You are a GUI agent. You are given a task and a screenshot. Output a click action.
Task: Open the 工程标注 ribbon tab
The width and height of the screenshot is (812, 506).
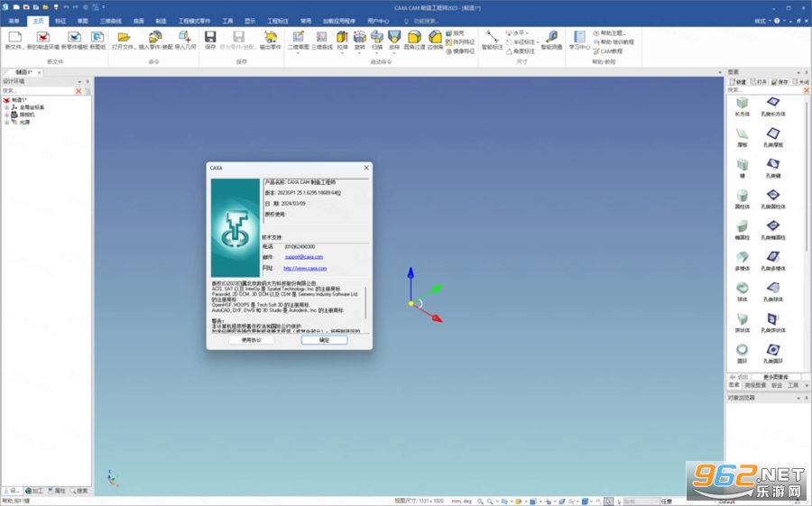278,22
